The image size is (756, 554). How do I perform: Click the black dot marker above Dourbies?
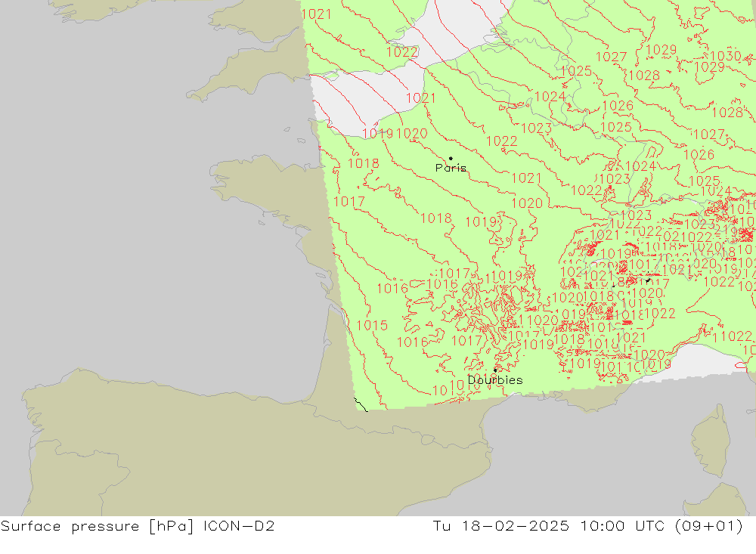(495, 370)
